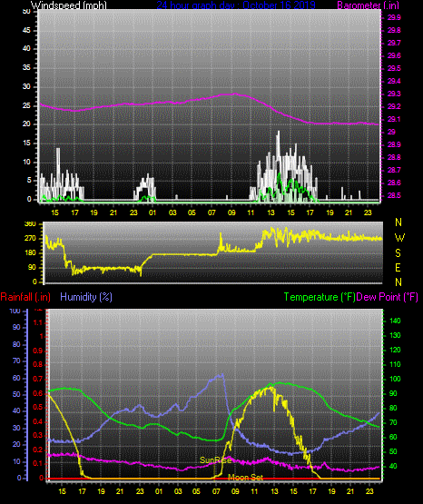Click the direction axis value '180'
423x504 pixels.
[x=30, y=253]
